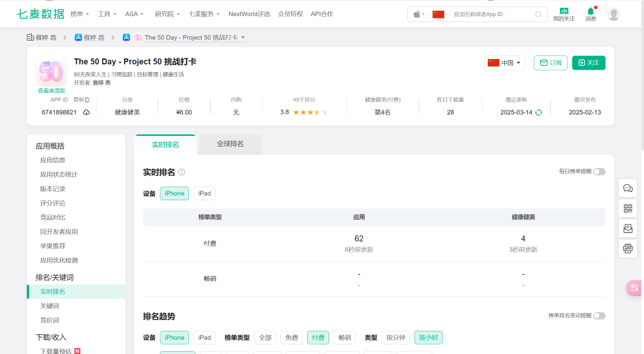The image size is (644, 354).
Task: Select 按小时 type option
Action: pos(428,337)
